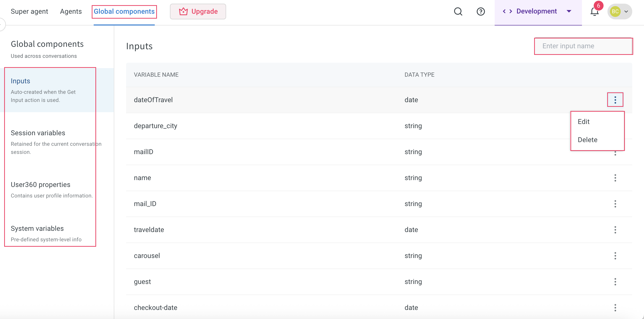Click the mailID variable name

[x=143, y=152]
